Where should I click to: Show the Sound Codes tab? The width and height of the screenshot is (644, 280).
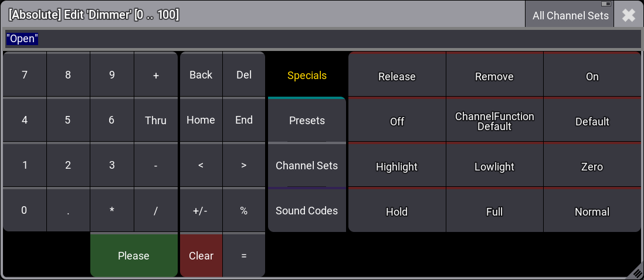(307, 211)
